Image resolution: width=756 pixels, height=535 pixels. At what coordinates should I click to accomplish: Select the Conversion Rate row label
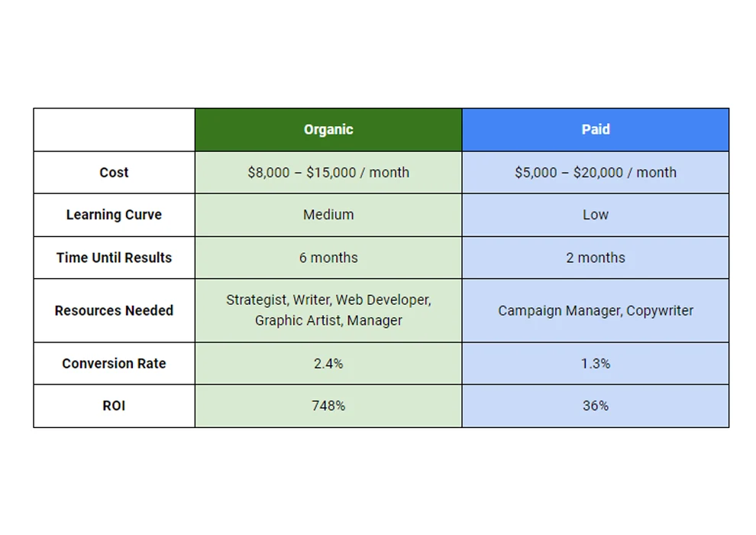(114, 364)
